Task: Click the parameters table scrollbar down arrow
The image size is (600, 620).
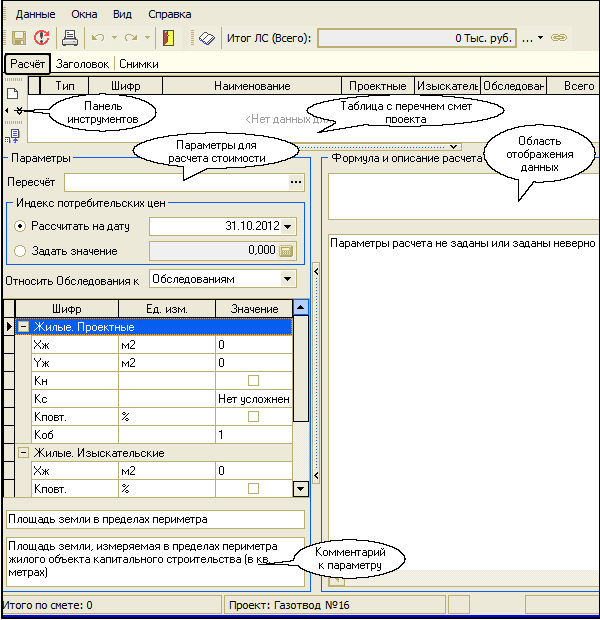Action: pyautogui.click(x=300, y=489)
